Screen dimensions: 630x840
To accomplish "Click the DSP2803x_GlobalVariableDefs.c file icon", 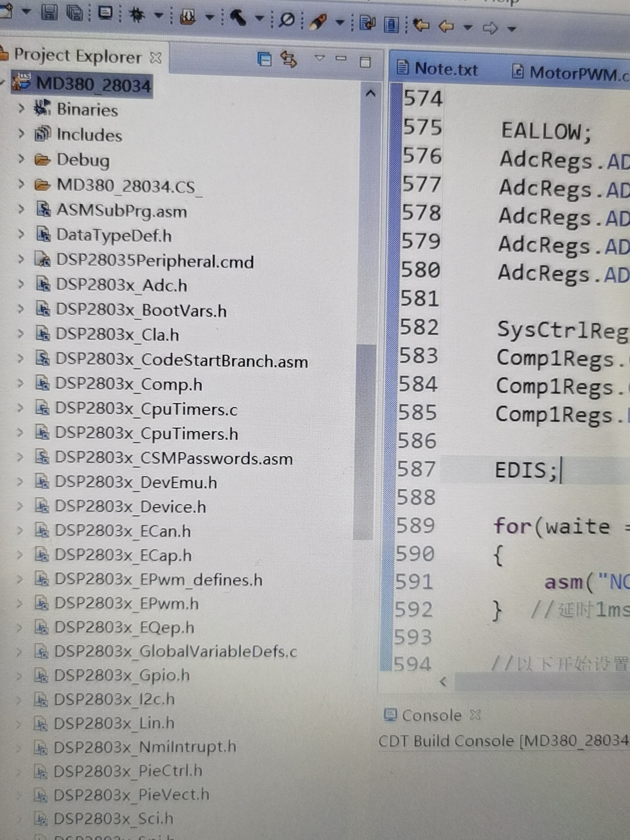I will 41,650.
